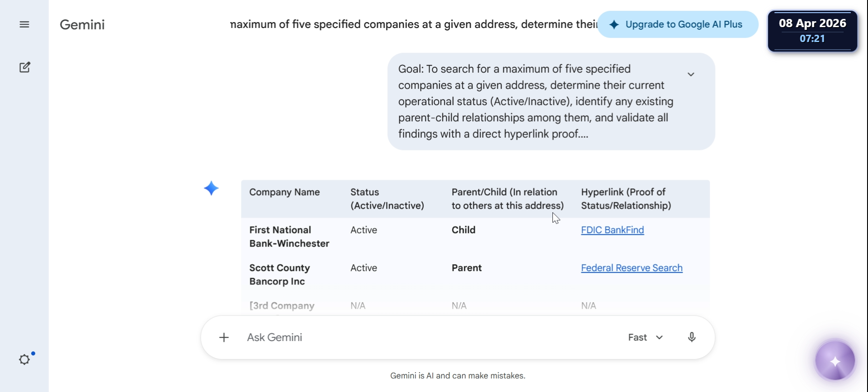
Task: Click the date and time widget
Action: tap(812, 31)
